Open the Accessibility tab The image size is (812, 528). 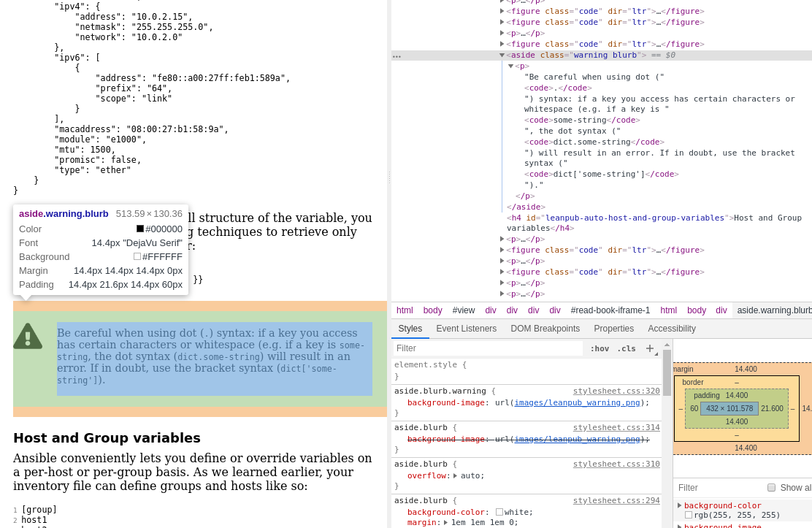tap(671, 329)
